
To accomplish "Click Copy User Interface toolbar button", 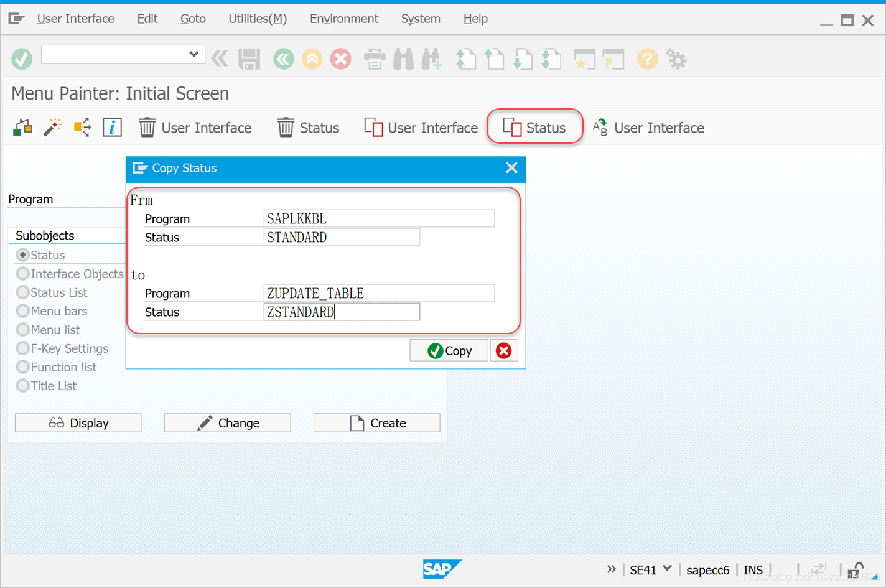I will (421, 128).
